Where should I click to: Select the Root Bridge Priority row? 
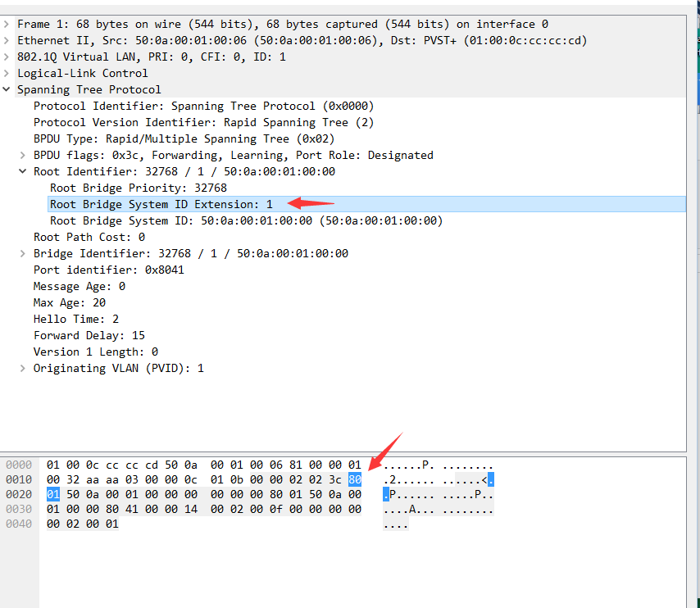tap(123, 188)
